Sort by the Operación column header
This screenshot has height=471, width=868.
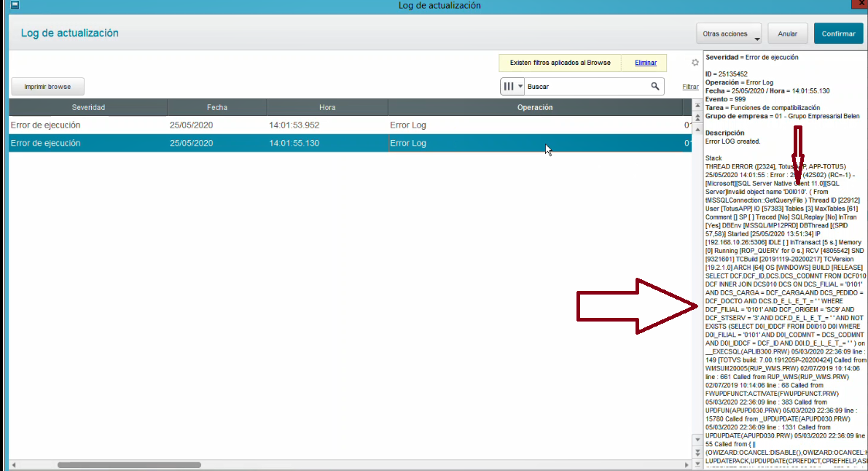(x=535, y=107)
